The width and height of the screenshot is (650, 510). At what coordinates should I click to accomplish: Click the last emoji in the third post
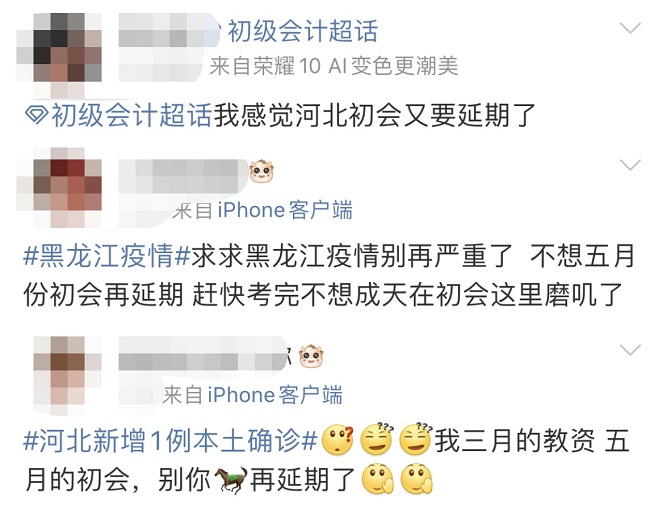pyautogui.click(x=417, y=479)
